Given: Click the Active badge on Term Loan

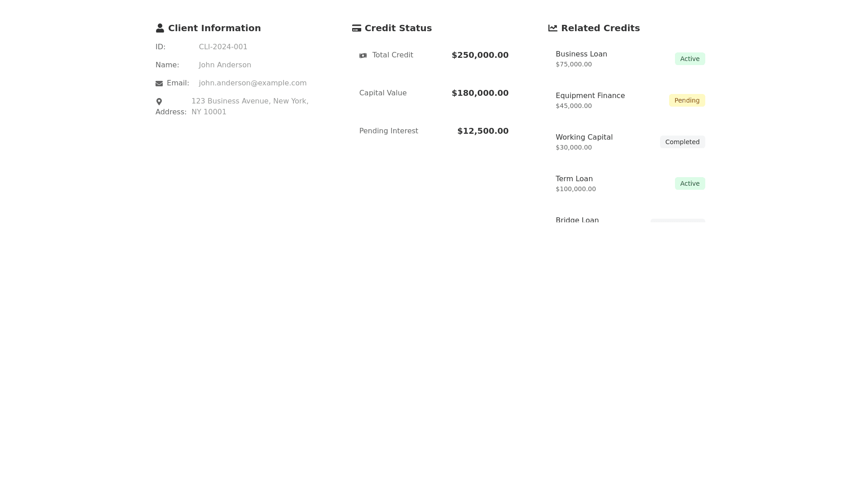Looking at the screenshot, I should [x=689, y=183].
